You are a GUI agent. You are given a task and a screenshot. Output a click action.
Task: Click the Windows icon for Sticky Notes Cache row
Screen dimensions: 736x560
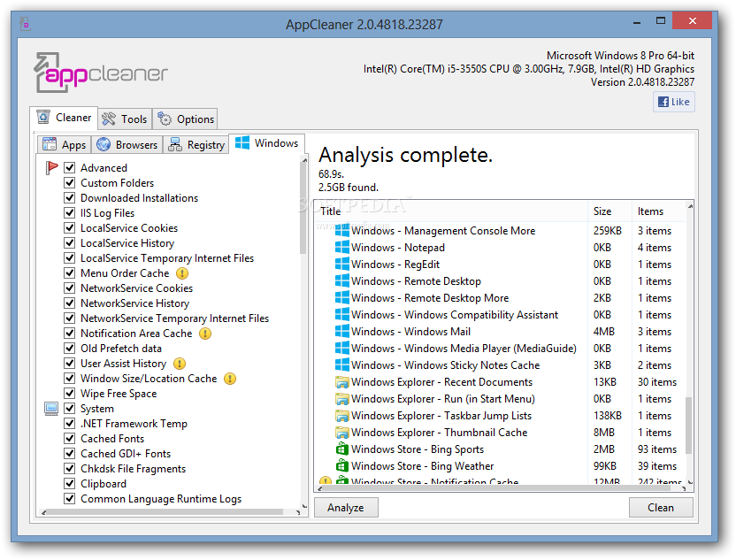(342, 364)
